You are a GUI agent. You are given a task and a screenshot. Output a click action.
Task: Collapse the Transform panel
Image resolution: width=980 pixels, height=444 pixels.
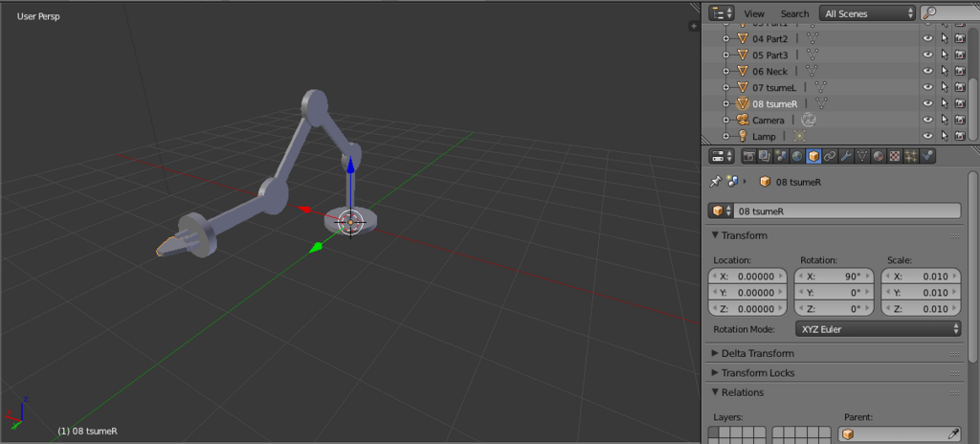(716, 235)
